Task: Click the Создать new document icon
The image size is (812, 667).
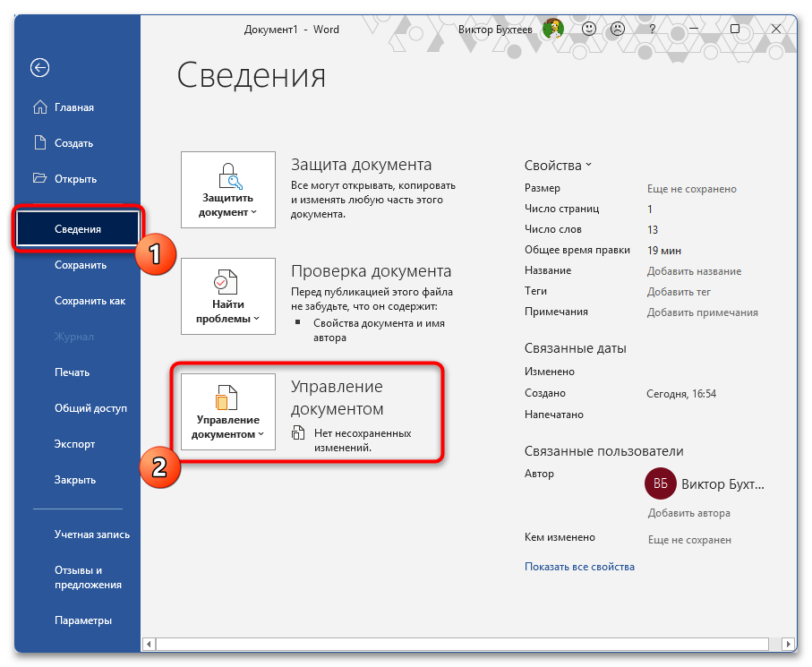Action: click(39, 143)
